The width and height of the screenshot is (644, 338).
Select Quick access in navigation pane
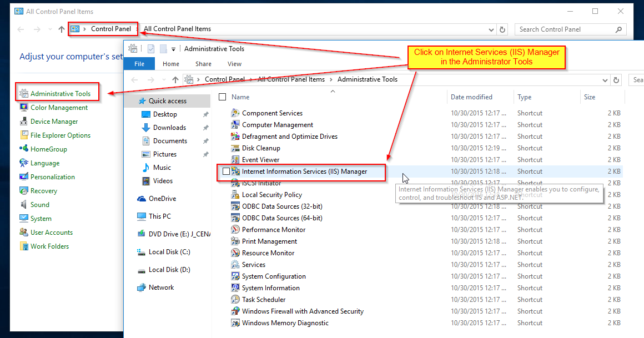[x=168, y=100]
